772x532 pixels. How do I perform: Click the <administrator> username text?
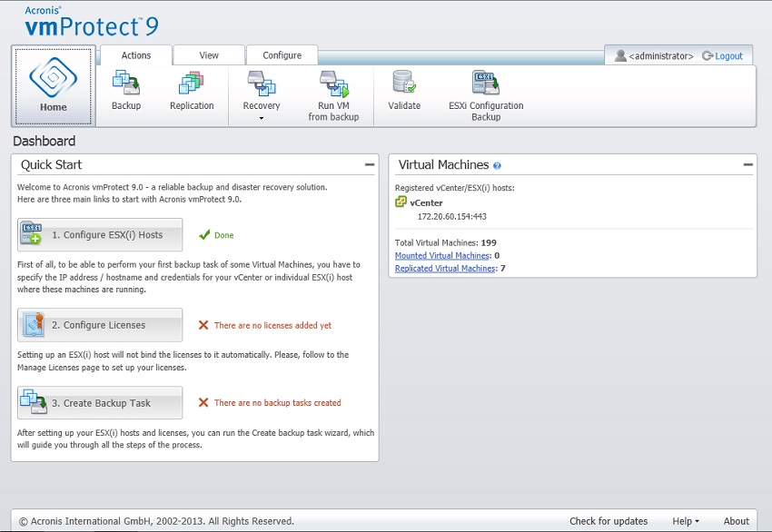click(661, 56)
